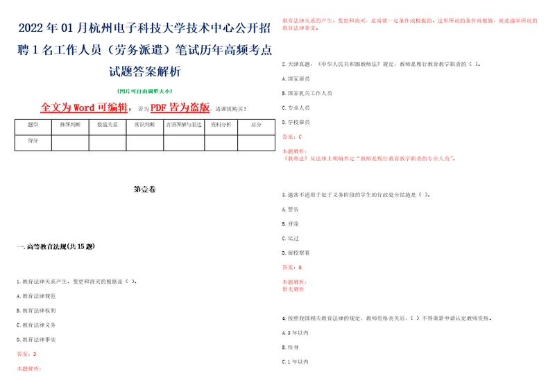Image resolution: width=555 pixels, height=392 pixels.
Task: Click the '总分' table cell
Action: [x=256, y=127]
